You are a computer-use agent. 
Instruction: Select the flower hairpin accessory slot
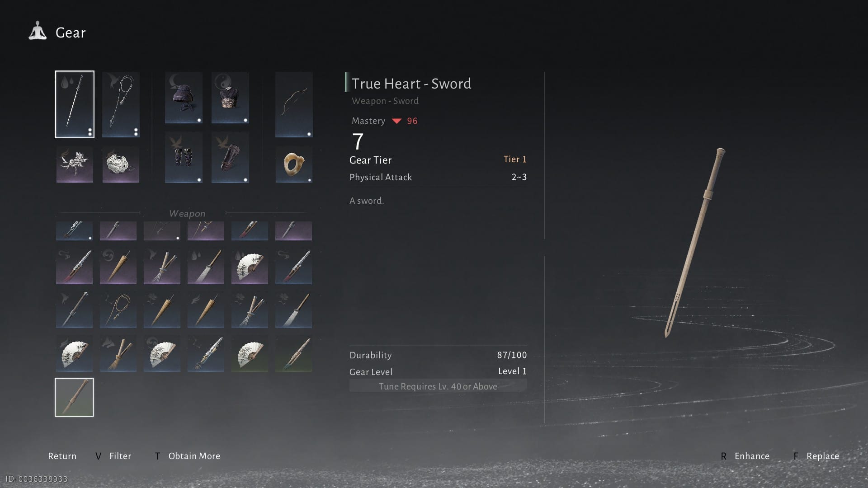[75, 164]
